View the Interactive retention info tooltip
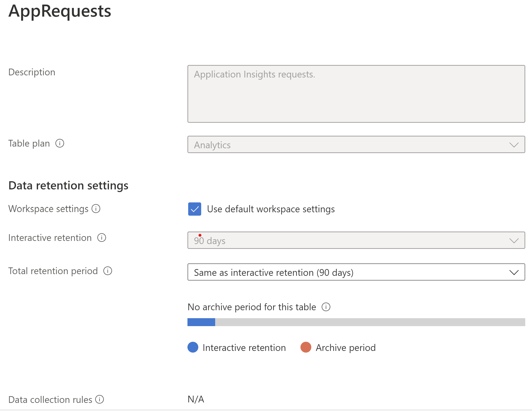The height and width of the screenshot is (413, 532). tap(102, 238)
